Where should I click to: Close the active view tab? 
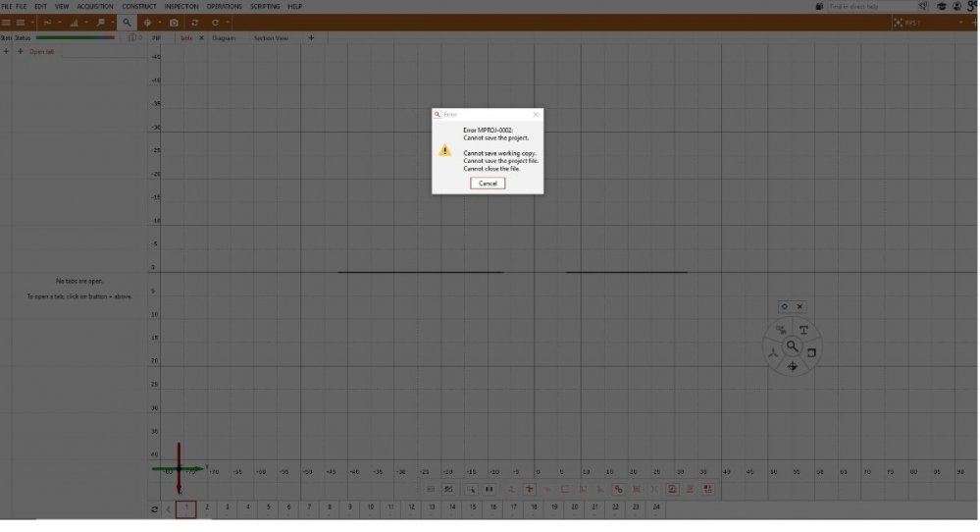(201, 38)
